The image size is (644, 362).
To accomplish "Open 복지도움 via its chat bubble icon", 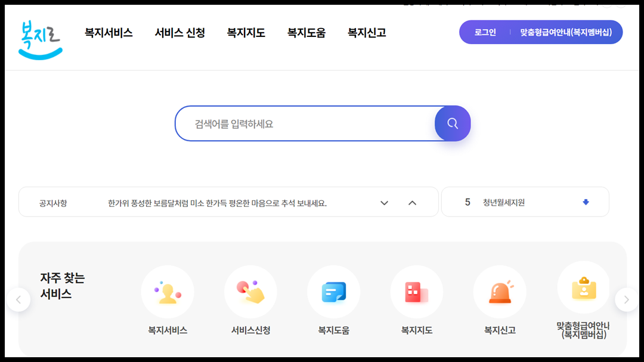I will [x=333, y=292].
